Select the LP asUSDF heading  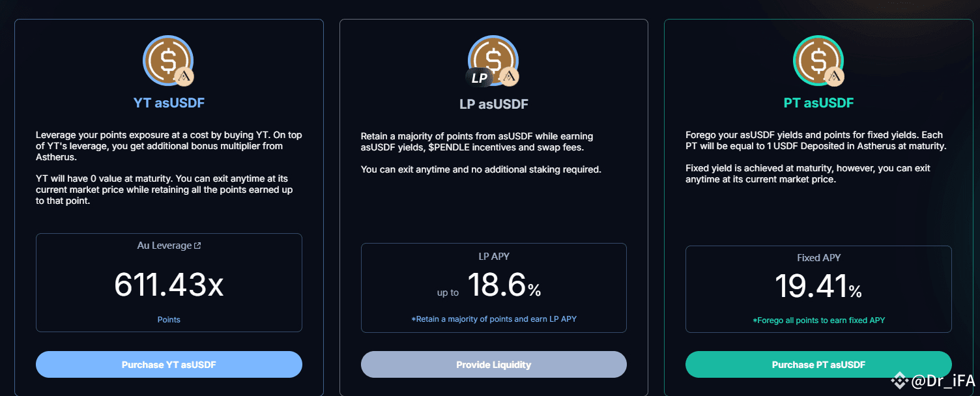pos(493,104)
